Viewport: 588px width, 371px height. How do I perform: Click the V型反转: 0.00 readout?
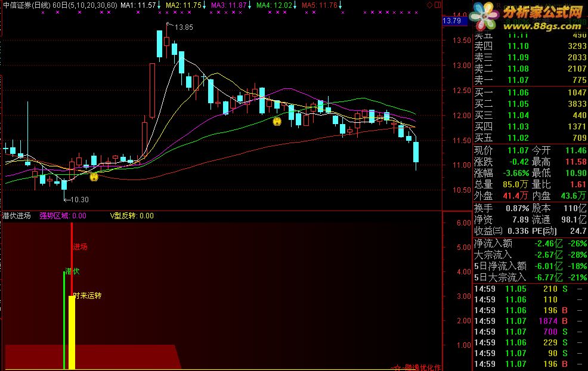132,216
